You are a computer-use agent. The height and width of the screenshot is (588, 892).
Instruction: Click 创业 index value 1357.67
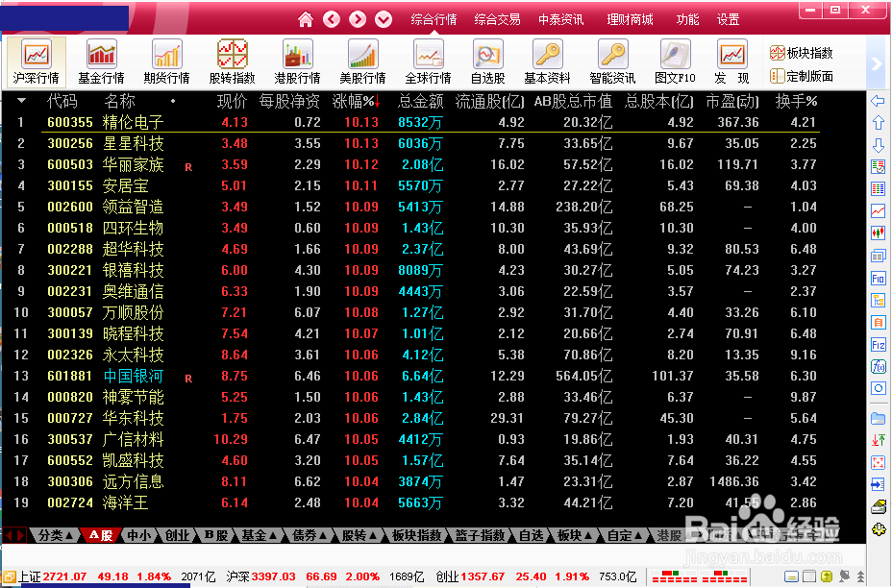pos(483,576)
